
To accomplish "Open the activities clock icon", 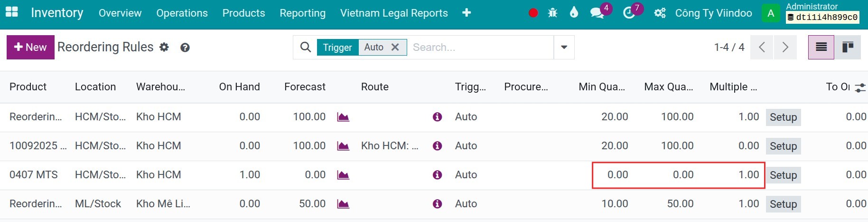I will pos(629,13).
